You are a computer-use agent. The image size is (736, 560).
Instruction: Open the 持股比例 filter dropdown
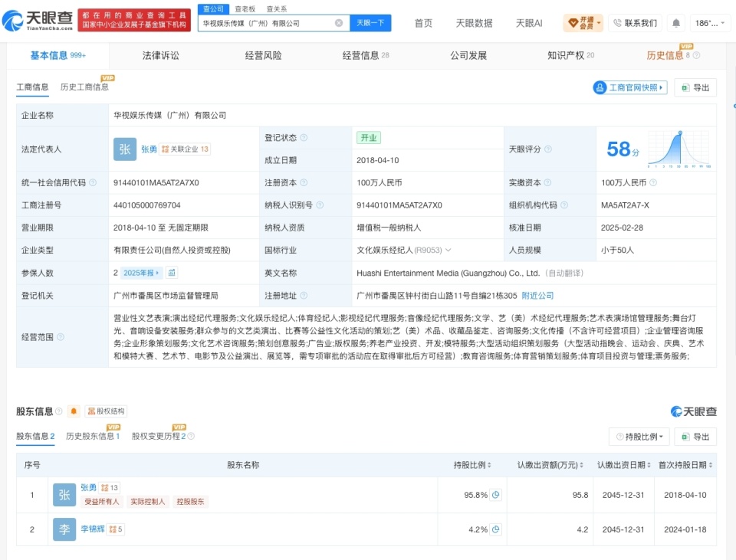pyautogui.click(x=639, y=437)
